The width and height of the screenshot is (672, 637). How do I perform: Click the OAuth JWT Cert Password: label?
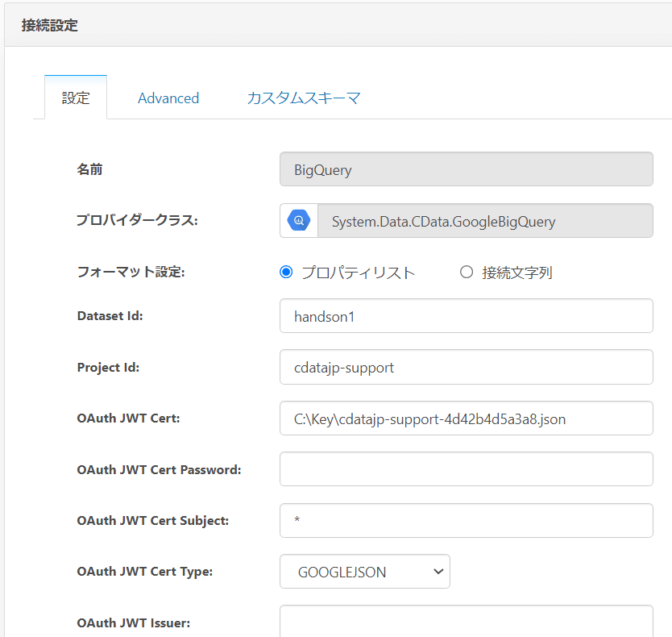159,470
